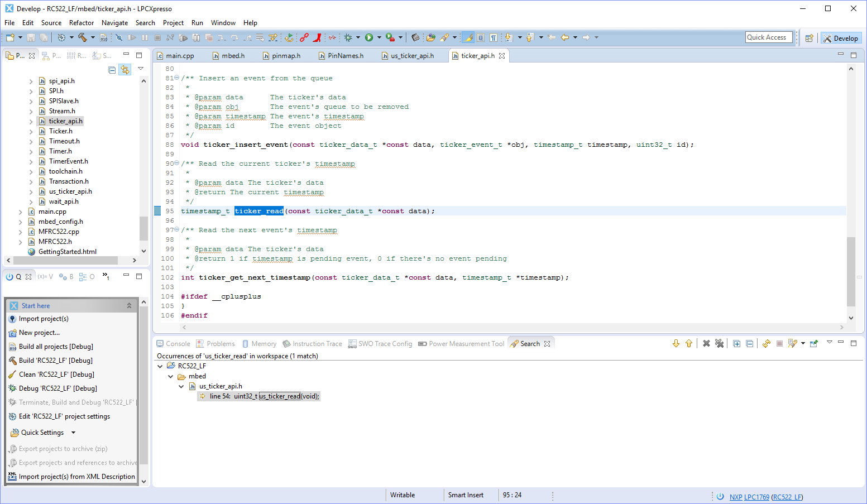Click Debug 'RC522_LF' [Debug]
Image resolution: width=867 pixels, height=504 pixels.
tap(58, 388)
